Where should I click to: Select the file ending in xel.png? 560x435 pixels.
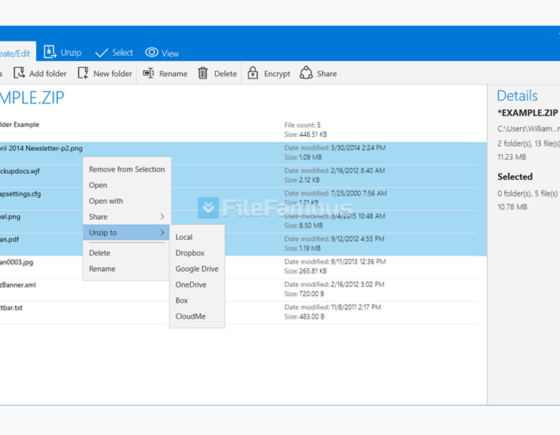tap(243, 222)
